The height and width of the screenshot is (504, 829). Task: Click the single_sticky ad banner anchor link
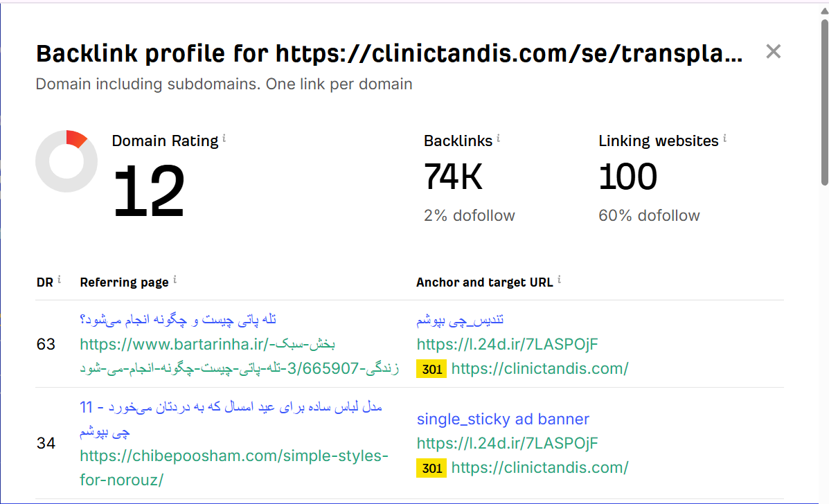pos(503,419)
